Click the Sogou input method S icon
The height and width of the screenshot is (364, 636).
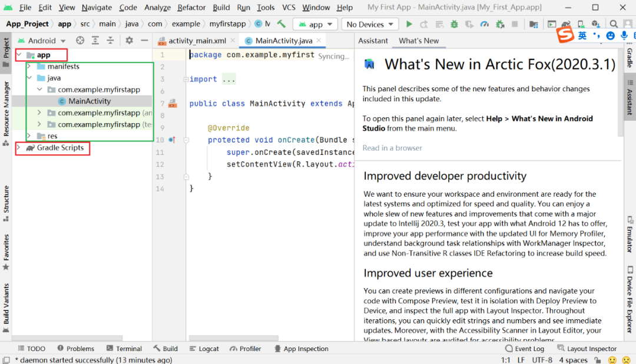[x=565, y=35]
